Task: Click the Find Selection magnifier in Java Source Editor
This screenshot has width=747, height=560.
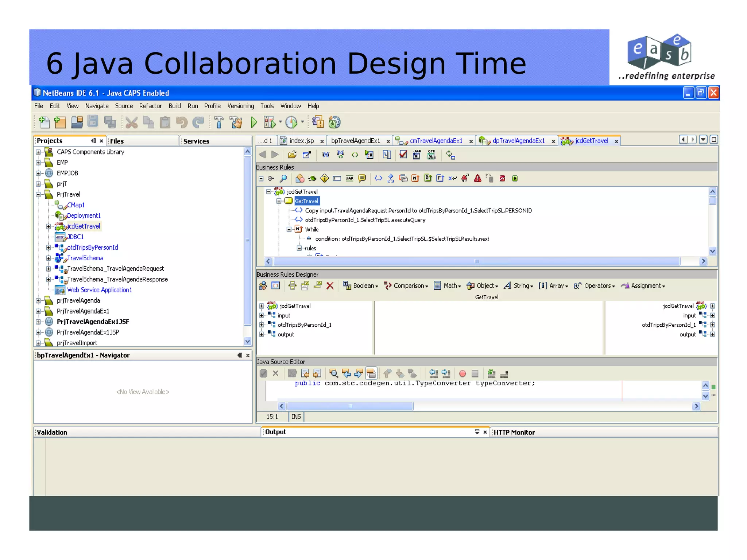Action: pyautogui.click(x=333, y=373)
